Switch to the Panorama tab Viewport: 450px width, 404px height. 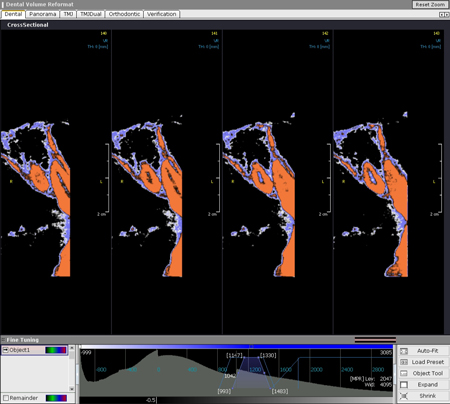tap(42, 14)
